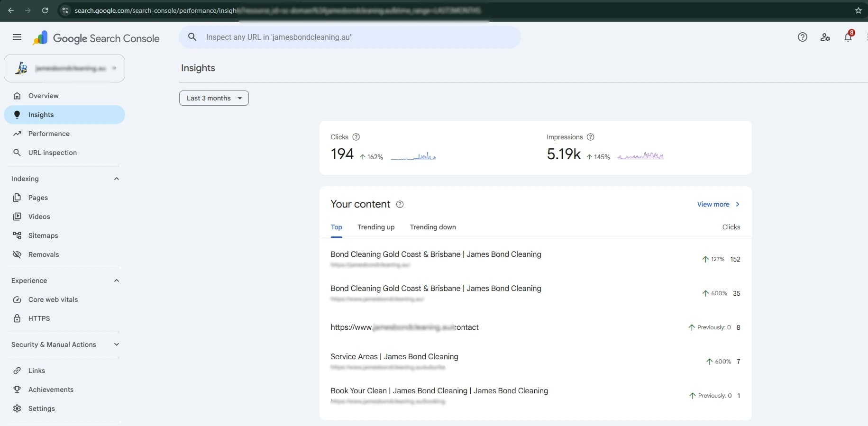Click the Impressions sparkline chart
This screenshot has height=426, width=868.
[x=640, y=156]
